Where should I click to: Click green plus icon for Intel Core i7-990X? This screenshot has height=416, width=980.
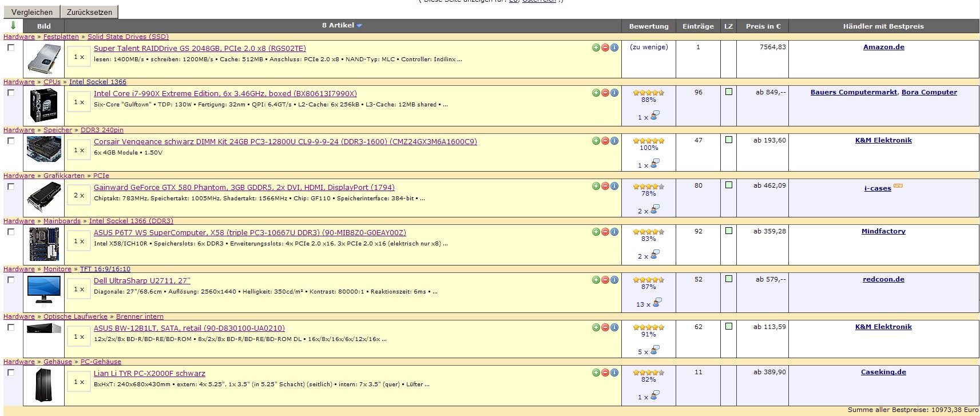(596, 93)
